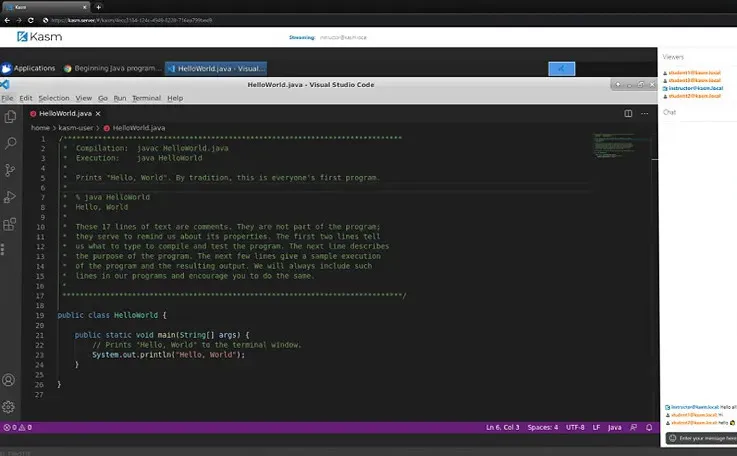Open the Accounts menu icon

[9, 381]
